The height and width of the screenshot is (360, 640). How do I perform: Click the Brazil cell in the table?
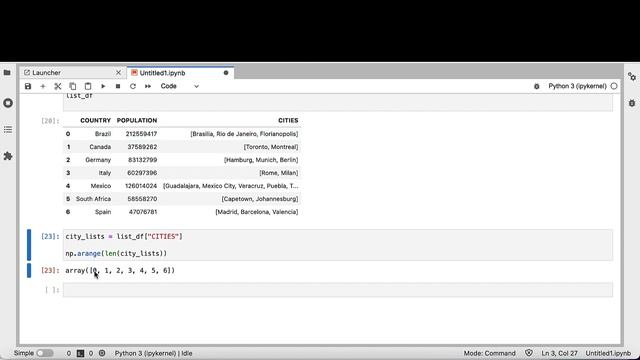pos(103,133)
